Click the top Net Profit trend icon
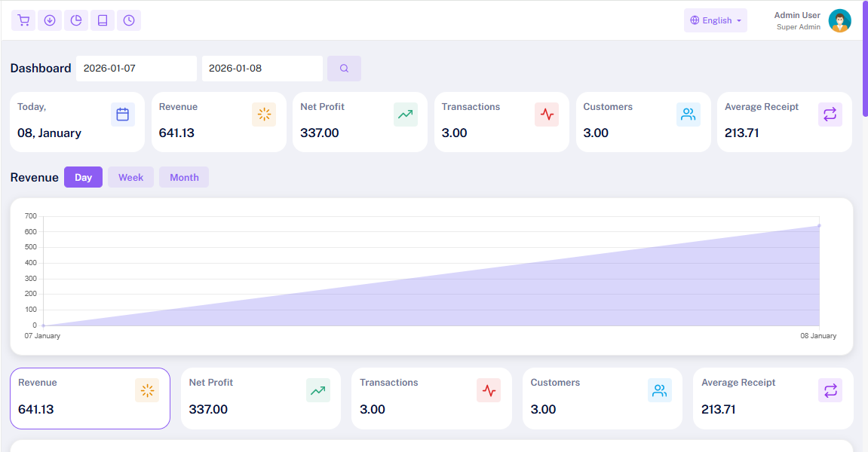Viewport: 868px width, 452px height. pyautogui.click(x=405, y=115)
